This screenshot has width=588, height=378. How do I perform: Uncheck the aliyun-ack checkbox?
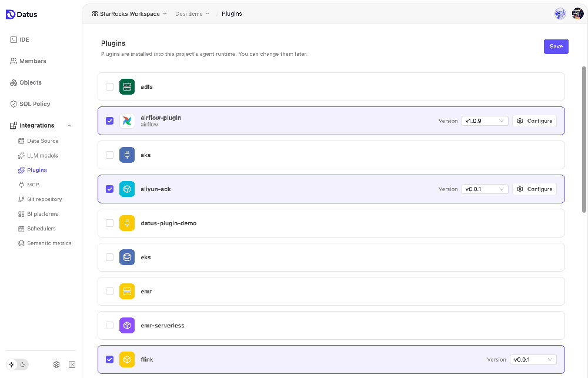pyautogui.click(x=109, y=189)
